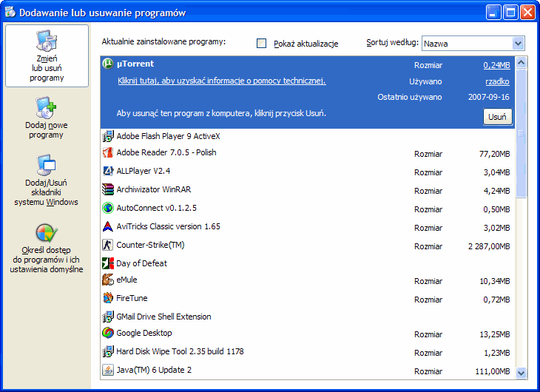
Task: Click the scrollbar down arrow
Action: coord(521,373)
